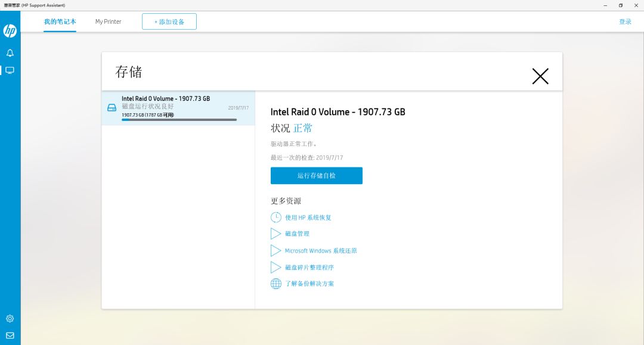Click the 存储 panel heading
This screenshot has width=644, height=345.
click(129, 72)
